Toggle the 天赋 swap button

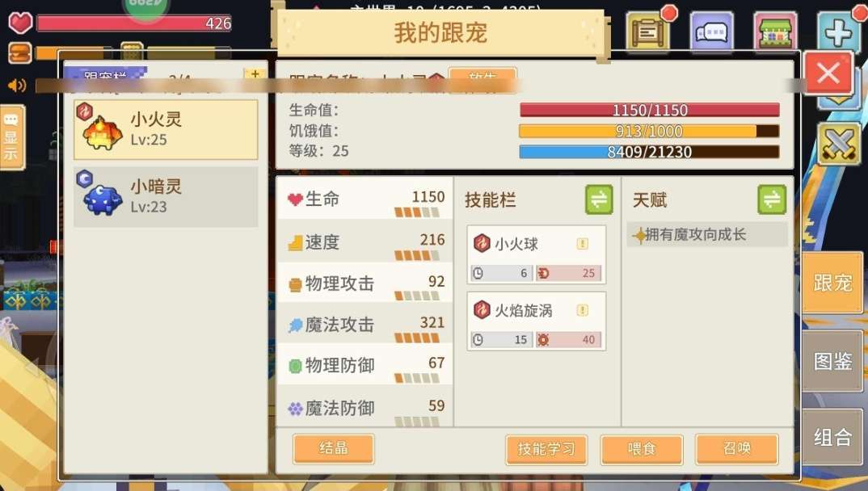click(x=772, y=199)
